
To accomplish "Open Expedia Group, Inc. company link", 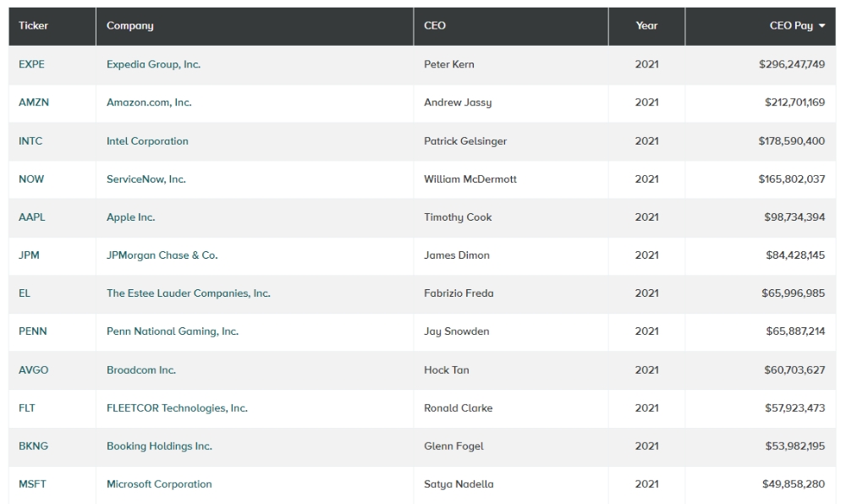I will point(154,64).
